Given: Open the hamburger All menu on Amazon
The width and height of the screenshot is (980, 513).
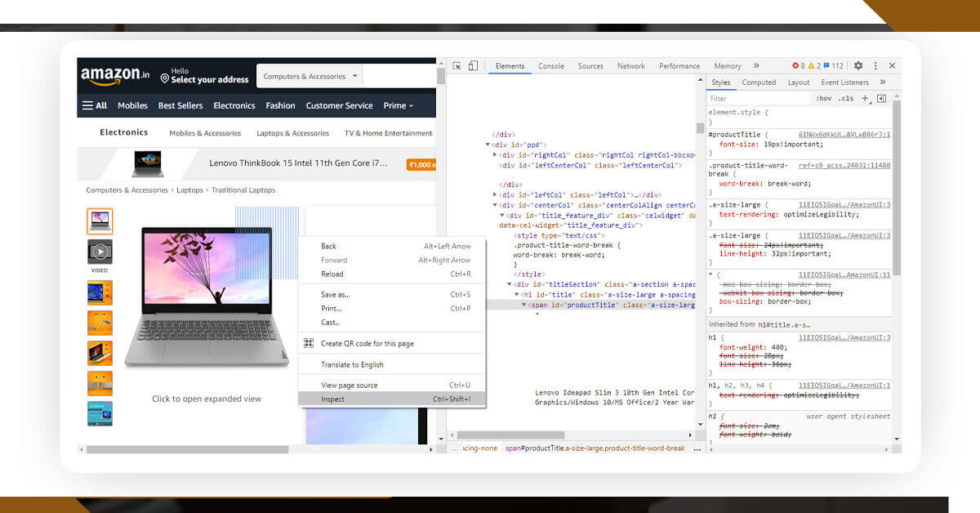Looking at the screenshot, I should coord(95,105).
